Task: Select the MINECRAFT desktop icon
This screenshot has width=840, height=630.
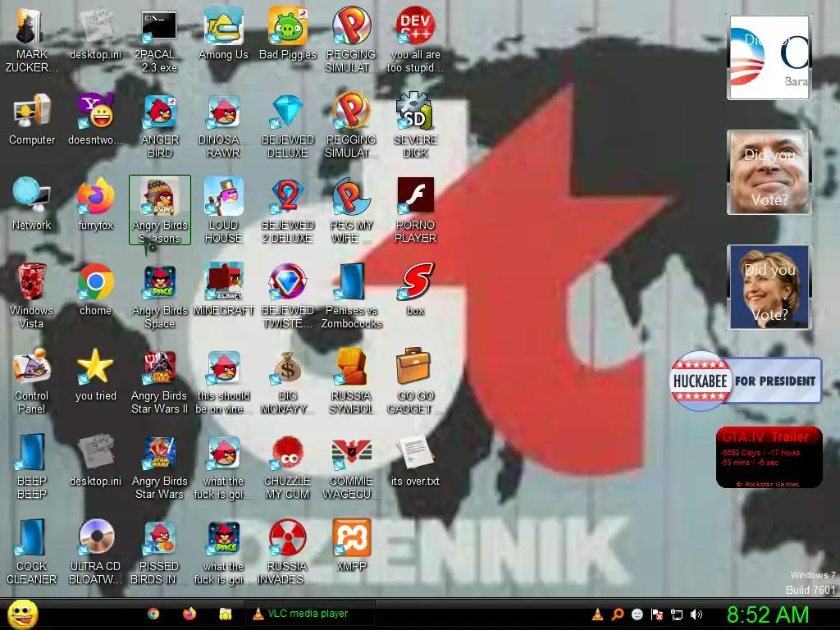Action: [x=223, y=290]
